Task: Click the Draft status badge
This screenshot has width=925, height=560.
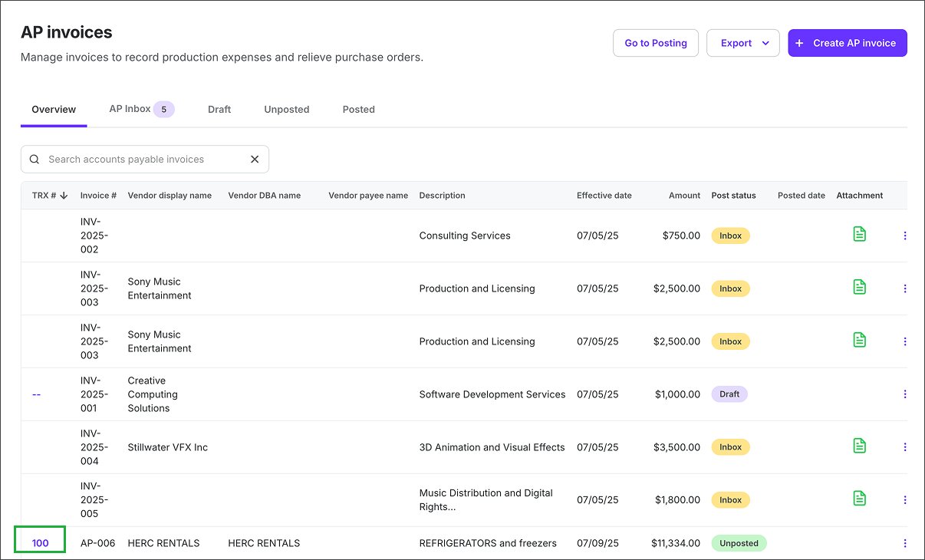Action: (729, 394)
